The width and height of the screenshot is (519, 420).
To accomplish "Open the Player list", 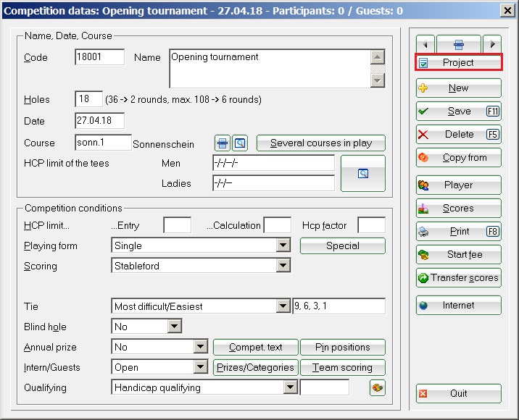I will coord(458,185).
